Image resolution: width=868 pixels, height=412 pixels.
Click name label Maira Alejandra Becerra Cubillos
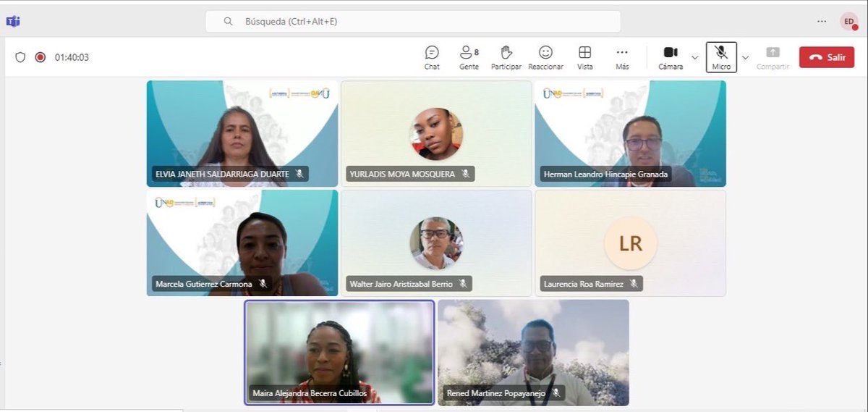[310, 393]
